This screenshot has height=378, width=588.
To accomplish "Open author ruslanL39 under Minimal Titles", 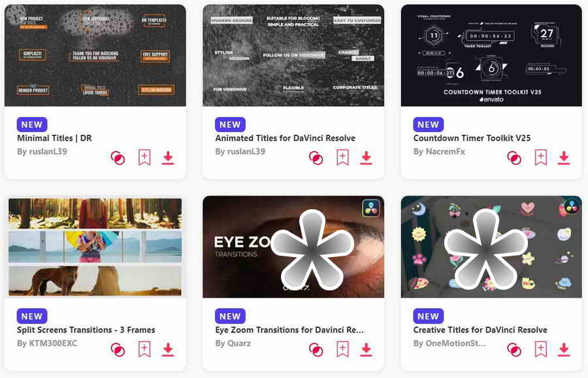I will click(42, 152).
